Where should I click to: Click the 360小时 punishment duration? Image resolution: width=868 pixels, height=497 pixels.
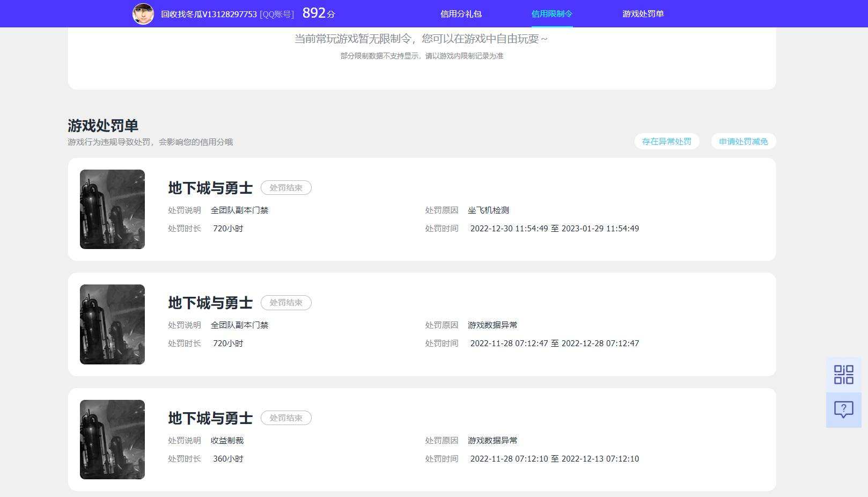(x=228, y=459)
